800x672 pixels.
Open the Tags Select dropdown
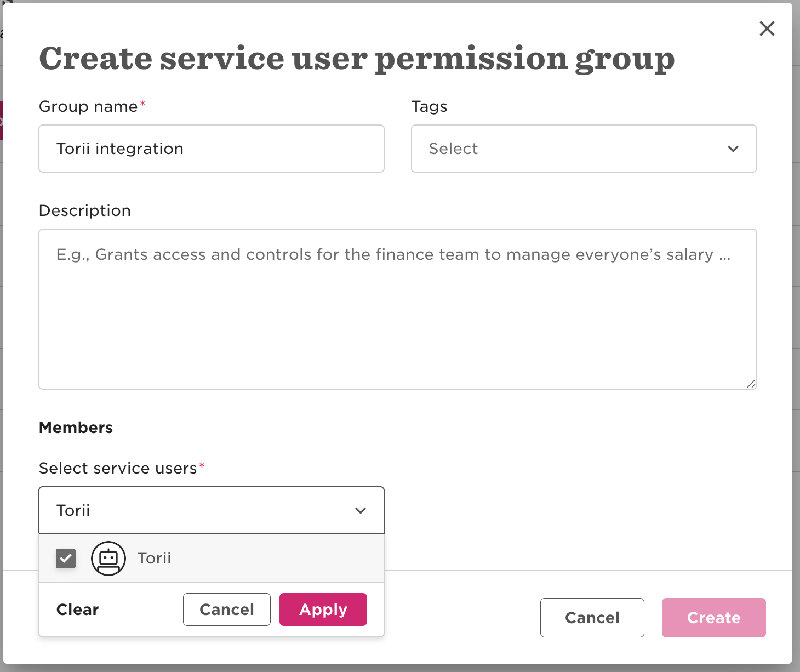point(584,149)
